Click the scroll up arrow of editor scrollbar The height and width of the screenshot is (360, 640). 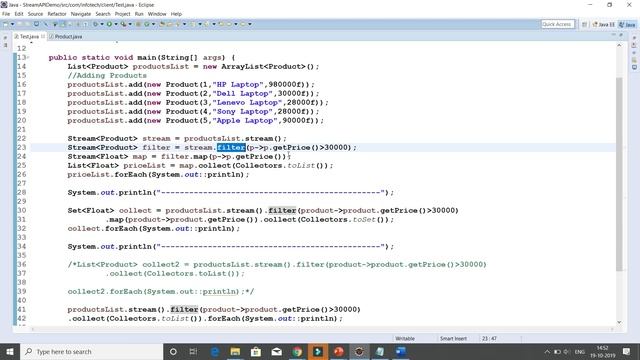[619, 45]
